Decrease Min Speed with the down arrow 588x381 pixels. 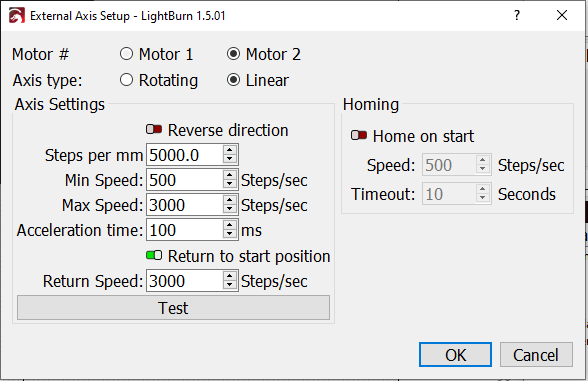pyautogui.click(x=230, y=184)
